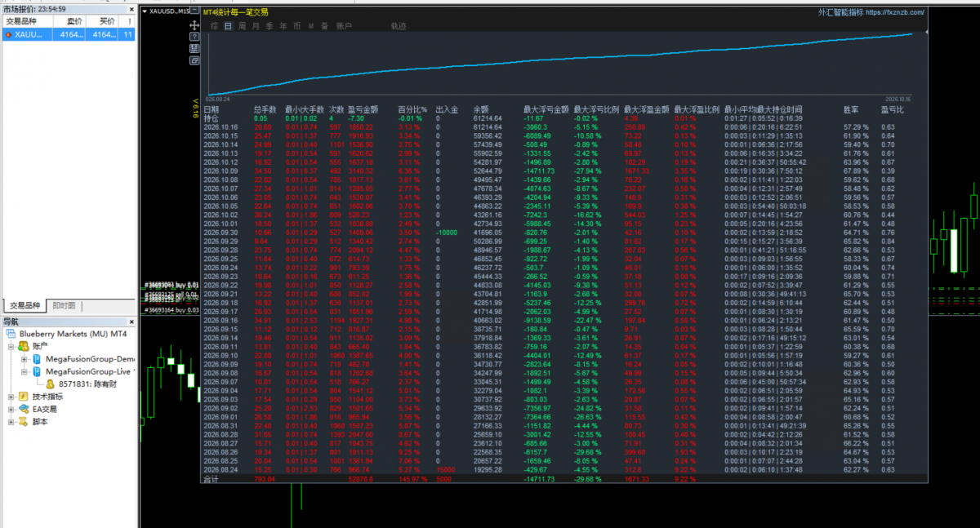Viewport: 980px width, 528px height.
Task: Select the 年 (yearly) period tab
Action: (x=283, y=26)
